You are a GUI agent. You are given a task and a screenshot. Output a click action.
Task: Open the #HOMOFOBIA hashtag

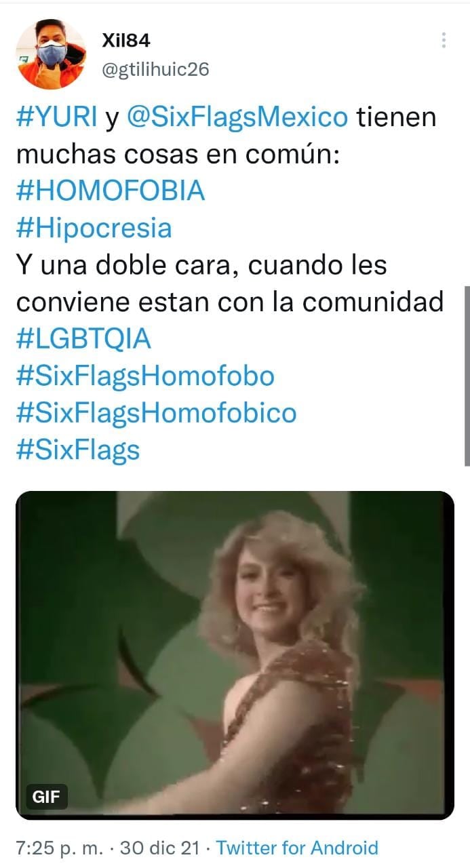(110, 191)
